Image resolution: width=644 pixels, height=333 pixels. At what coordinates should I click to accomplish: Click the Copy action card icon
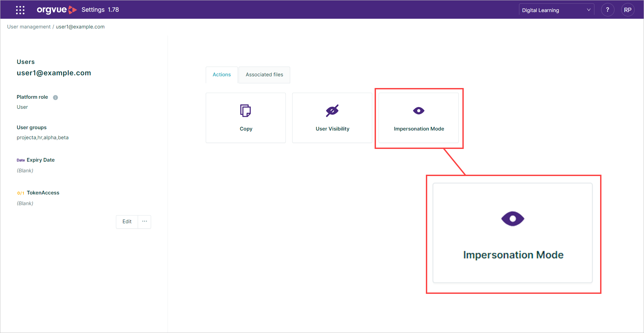coord(246,111)
